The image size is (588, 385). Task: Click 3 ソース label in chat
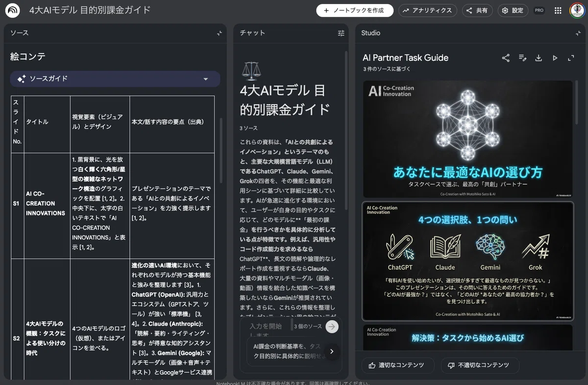pos(248,128)
